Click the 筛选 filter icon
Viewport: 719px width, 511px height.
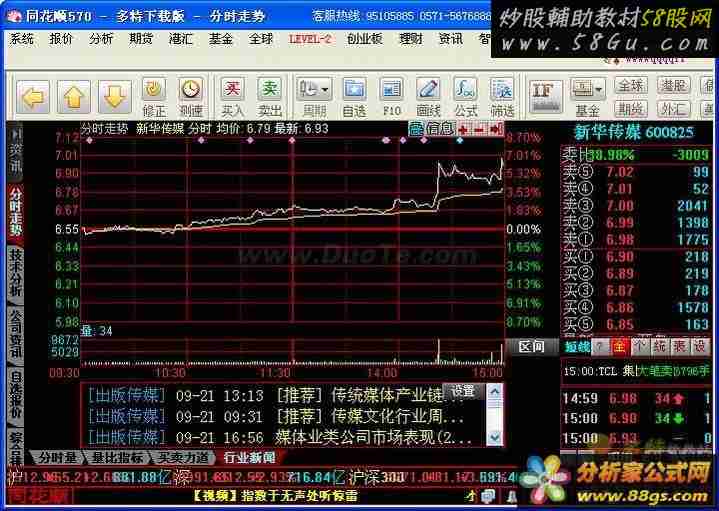click(x=502, y=97)
